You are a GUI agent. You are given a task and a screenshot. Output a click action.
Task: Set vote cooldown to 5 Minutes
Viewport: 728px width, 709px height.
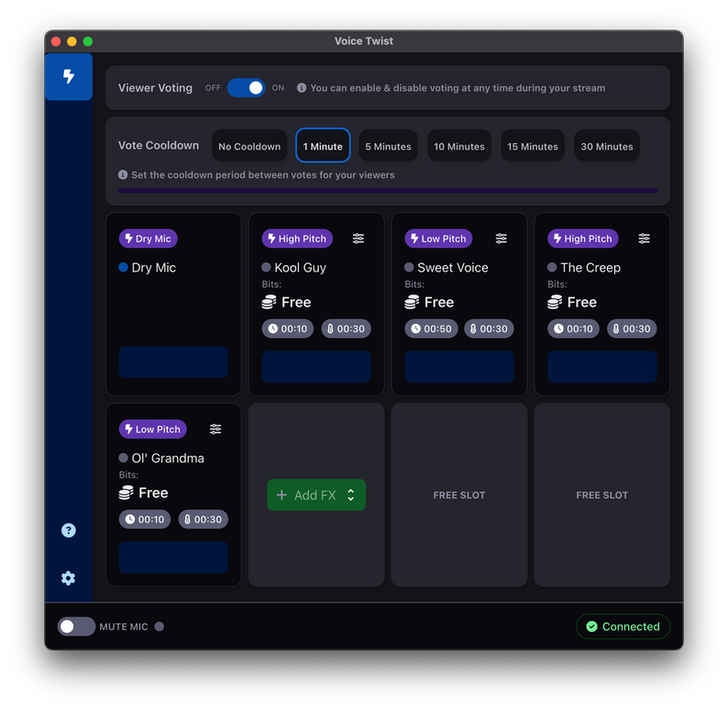(388, 146)
